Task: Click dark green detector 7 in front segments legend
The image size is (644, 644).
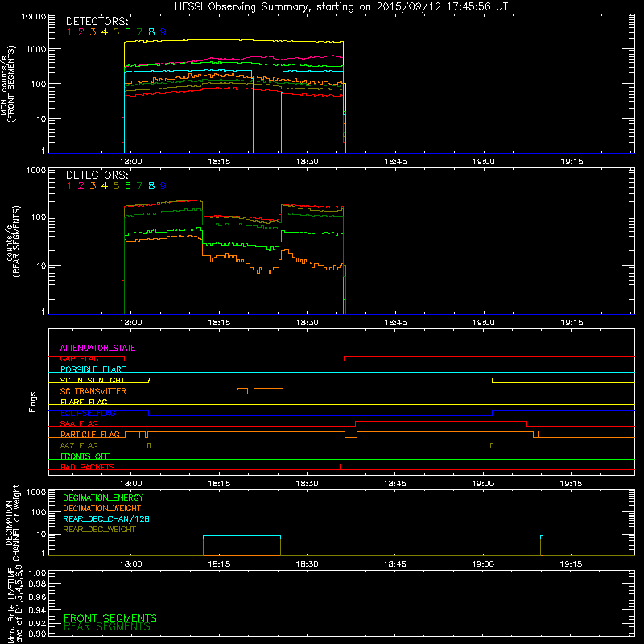Action: coord(139,32)
